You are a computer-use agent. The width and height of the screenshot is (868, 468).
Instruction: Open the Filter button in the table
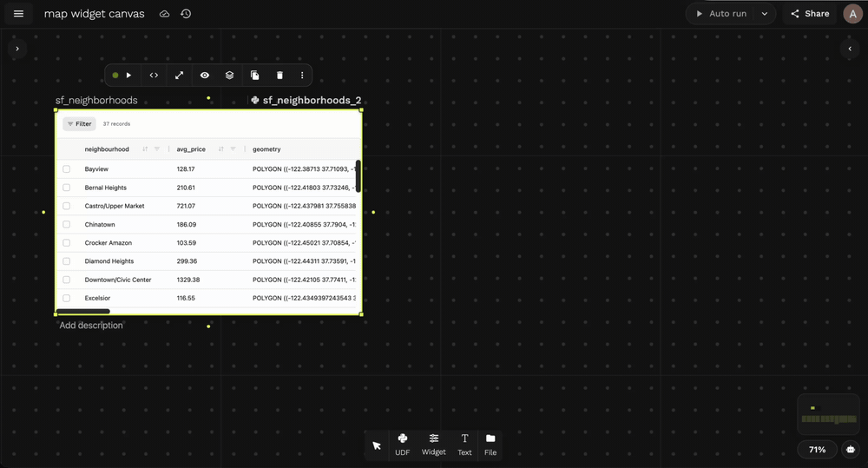point(79,124)
